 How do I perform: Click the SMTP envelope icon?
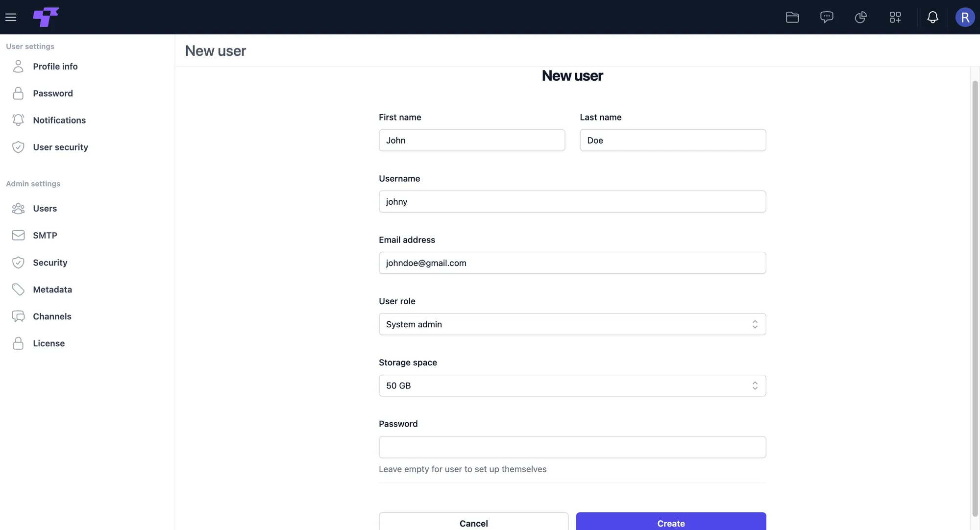tap(18, 235)
